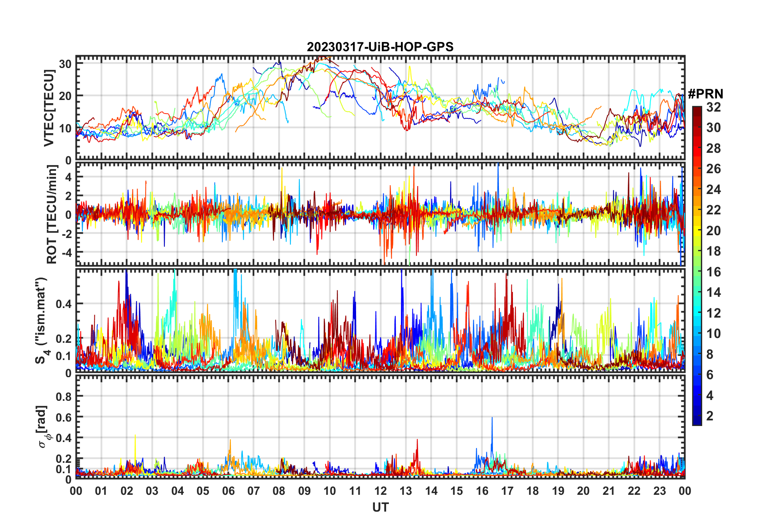761x532 pixels.
Task: Click the 09 hour tick label
Action: 304,491
